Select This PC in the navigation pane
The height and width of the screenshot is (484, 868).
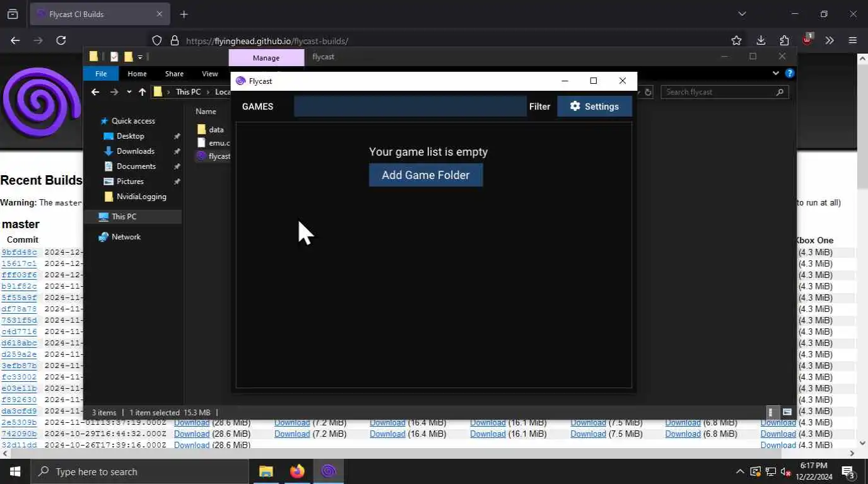[x=124, y=217]
